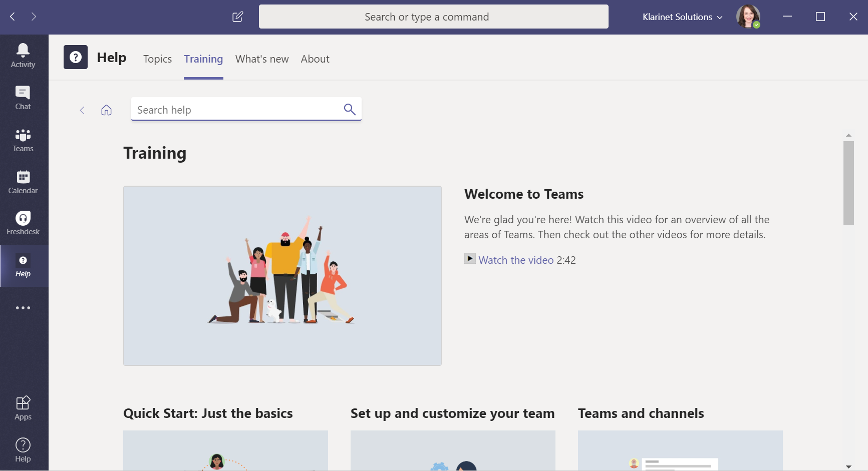This screenshot has height=471, width=868.
Task: Select the Training tab
Action: click(203, 59)
